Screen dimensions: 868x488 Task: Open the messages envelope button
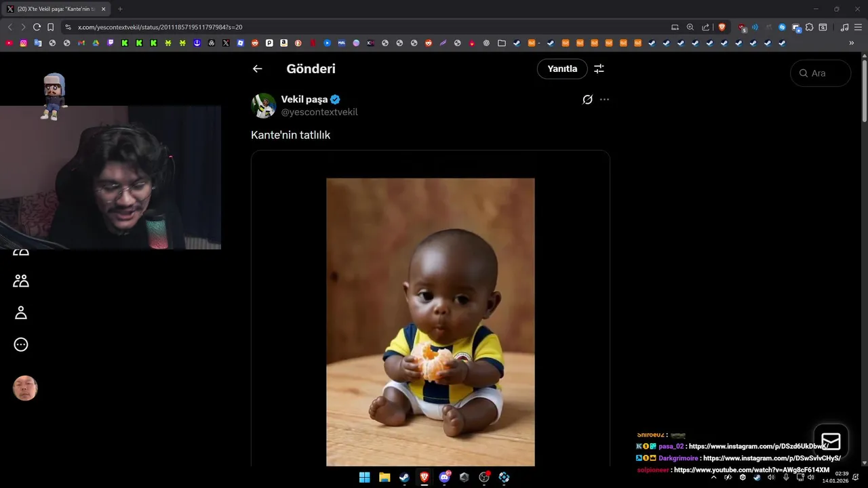click(831, 442)
